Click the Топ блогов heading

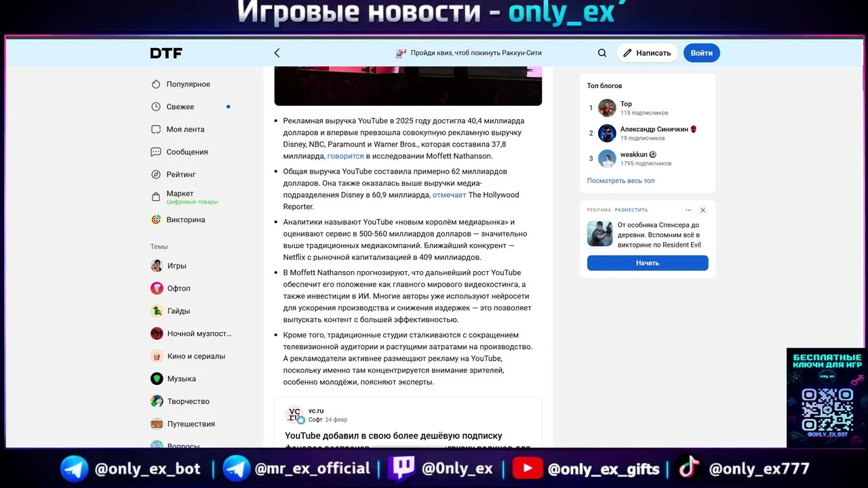pyautogui.click(x=604, y=85)
